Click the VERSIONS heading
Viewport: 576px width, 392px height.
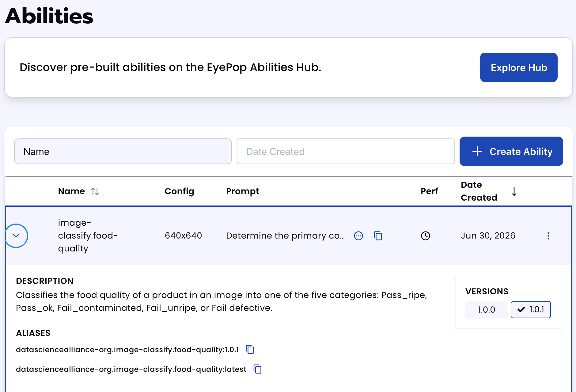487,291
